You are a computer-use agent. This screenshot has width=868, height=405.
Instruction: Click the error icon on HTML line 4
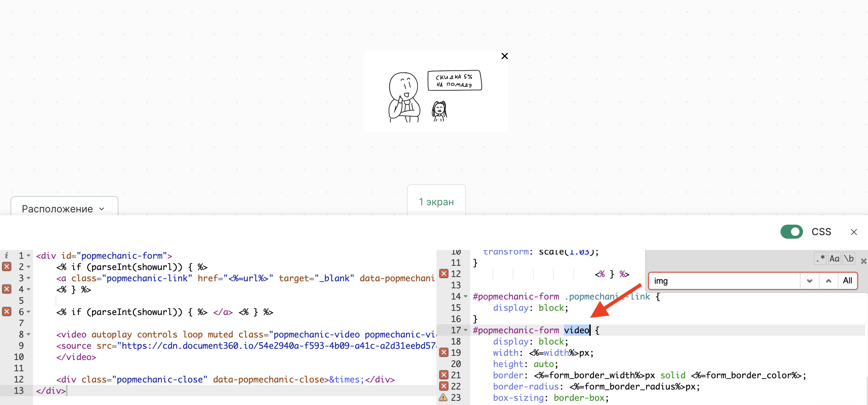7,289
